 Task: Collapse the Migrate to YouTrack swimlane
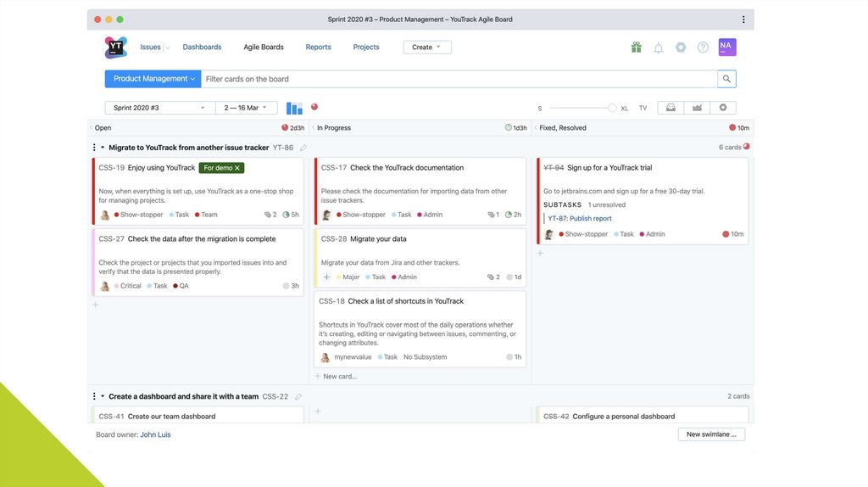[x=103, y=148]
